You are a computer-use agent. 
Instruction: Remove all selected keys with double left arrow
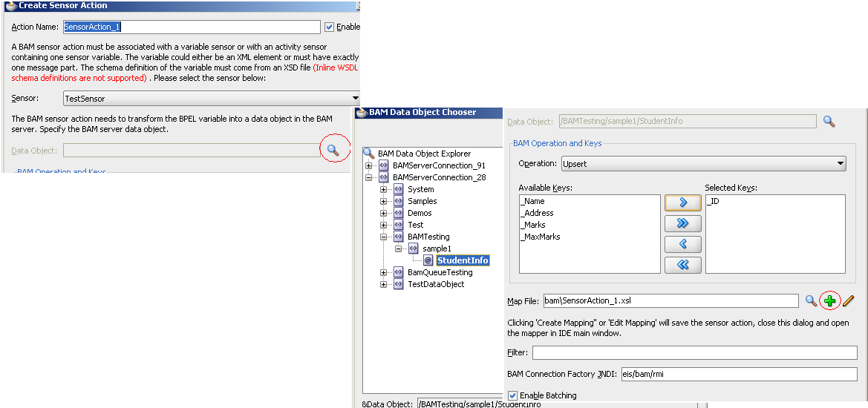[x=682, y=265]
